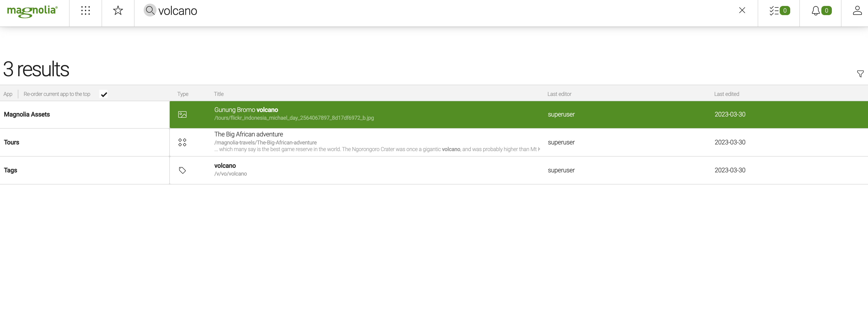Select the Tours app row
Image resolution: width=868 pixels, height=336 pixels.
coord(85,142)
